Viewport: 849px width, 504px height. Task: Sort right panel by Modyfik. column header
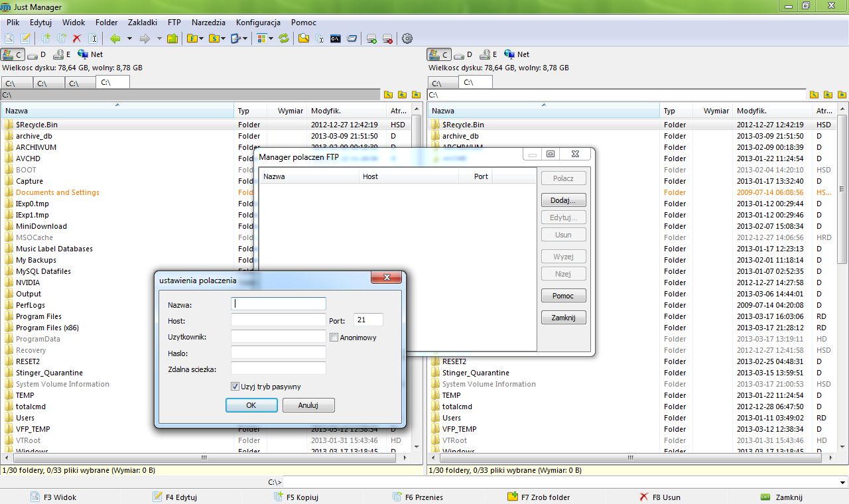click(x=773, y=111)
